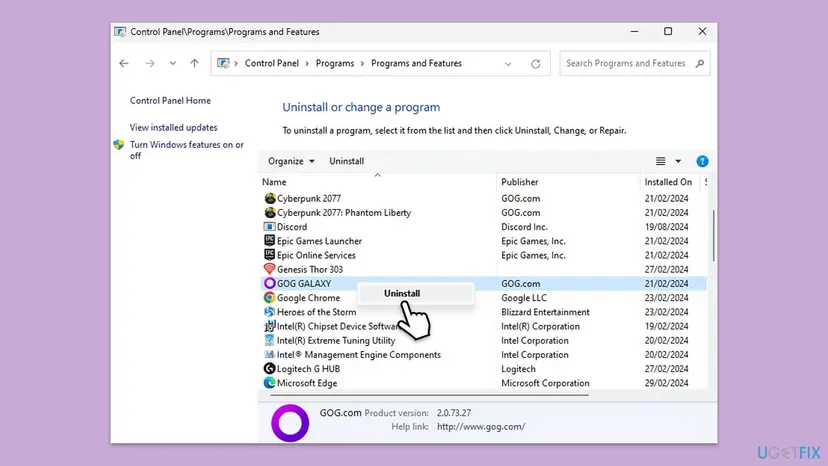Screen dimensions: 828x466
Task: Click the Google Chrome icon
Action: point(269,297)
